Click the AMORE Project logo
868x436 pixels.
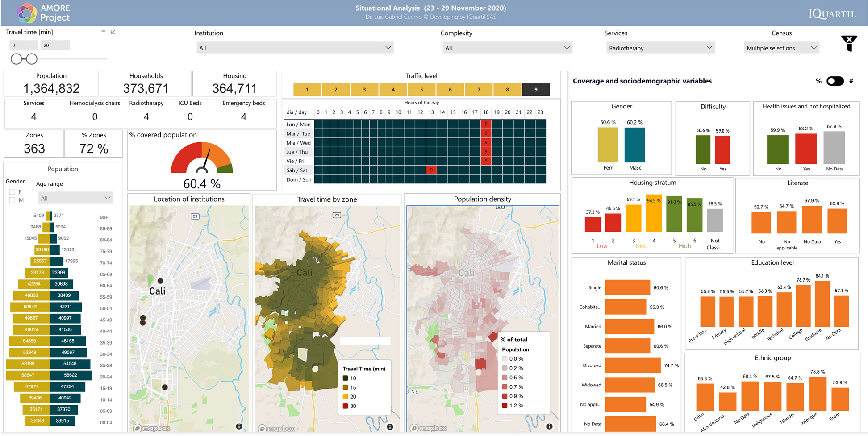click(44, 13)
